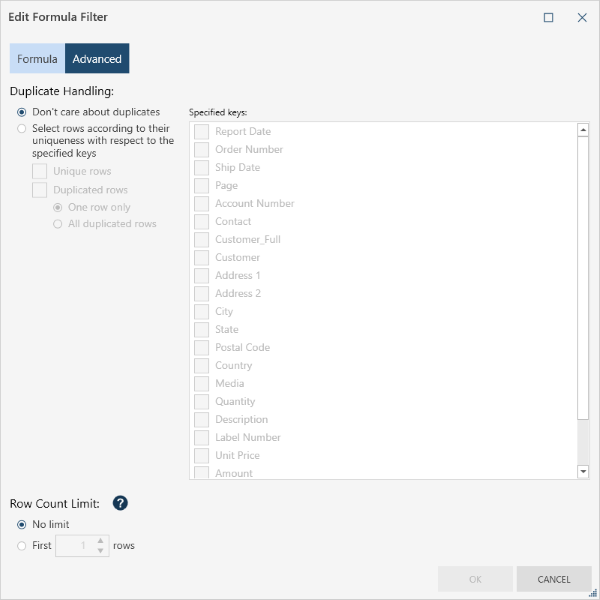Select First rows limit radio button

point(22,546)
